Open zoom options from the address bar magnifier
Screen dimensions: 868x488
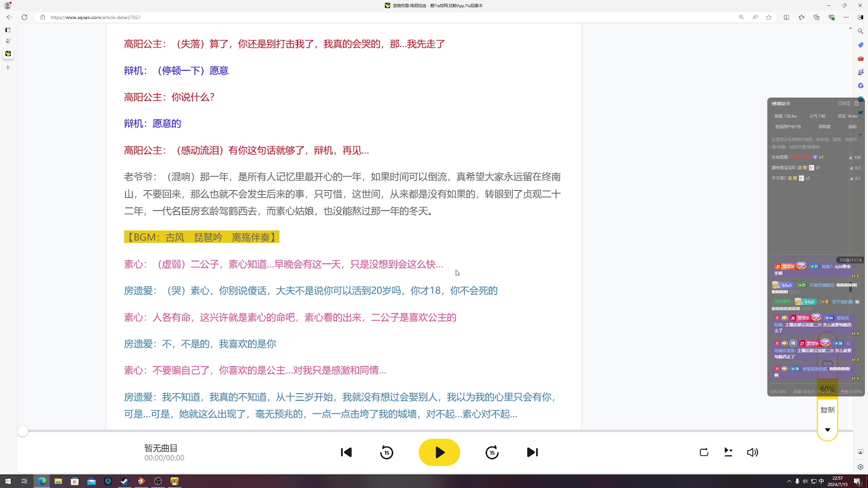pyautogui.click(x=741, y=17)
